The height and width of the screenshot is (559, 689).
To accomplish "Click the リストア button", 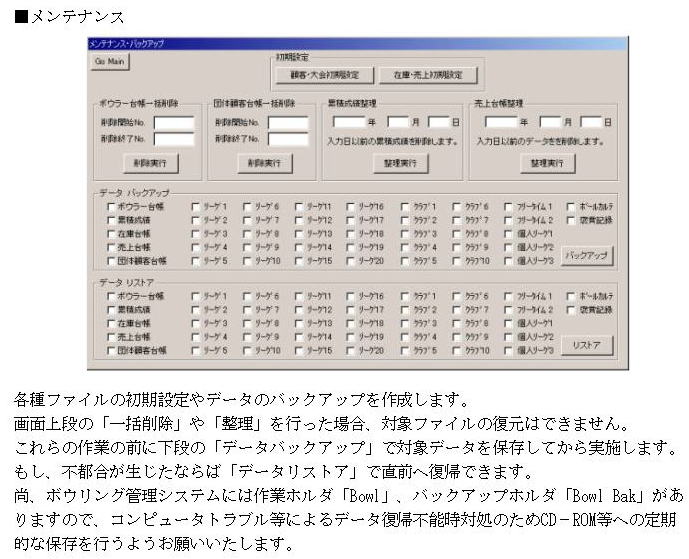I will [x=587, y=345].
